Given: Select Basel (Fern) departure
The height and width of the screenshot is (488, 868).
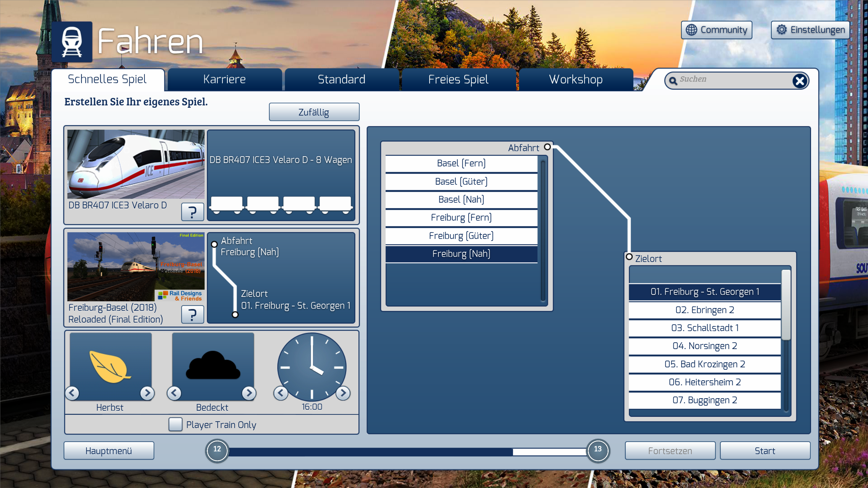Looking at the screenshot, I should pyautogui.click(x=461, y=163).
